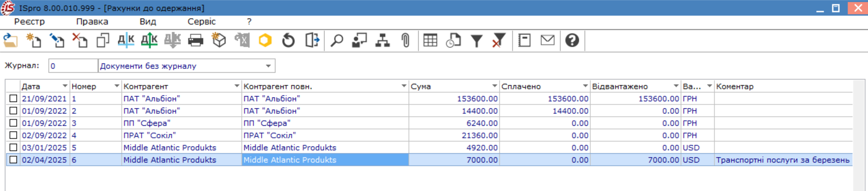Screen dimensions: 868x191
Task: Open the Номер column filter dropdown
Action: click(x=116, y=86)
